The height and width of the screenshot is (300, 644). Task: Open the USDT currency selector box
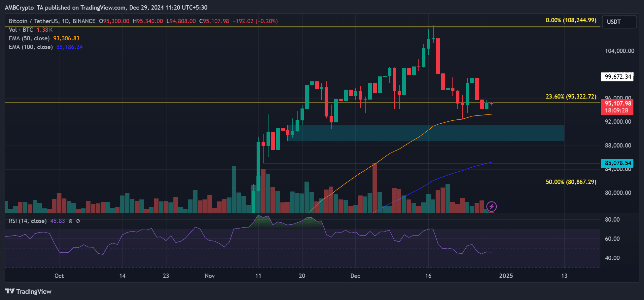click(619, 22)
